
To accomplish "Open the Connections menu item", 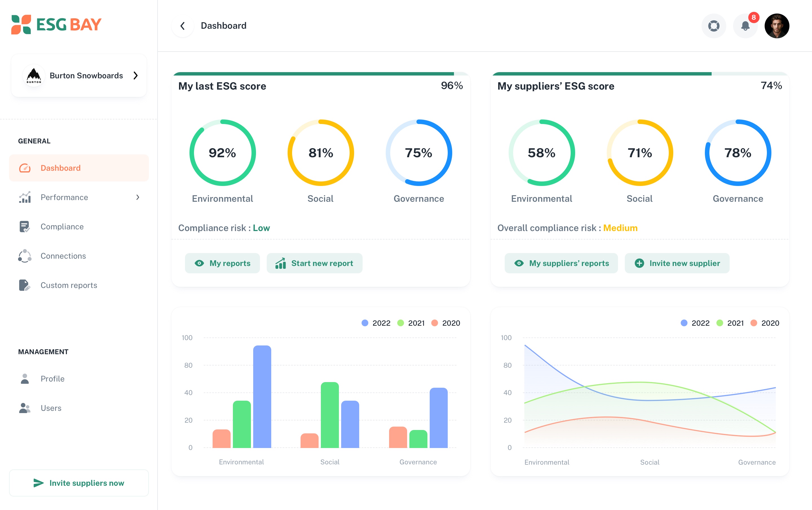I will coord(79,256).
